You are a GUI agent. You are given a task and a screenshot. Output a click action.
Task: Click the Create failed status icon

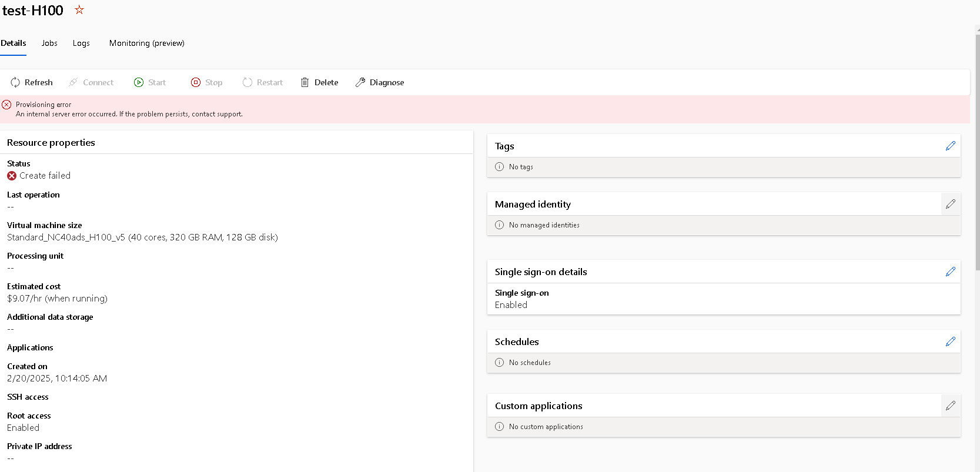click(x=12, y=176)
